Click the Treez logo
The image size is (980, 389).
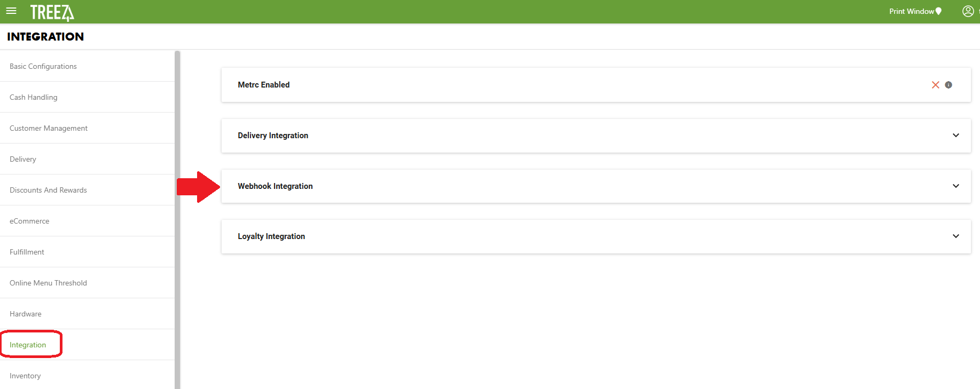point(52,12)
